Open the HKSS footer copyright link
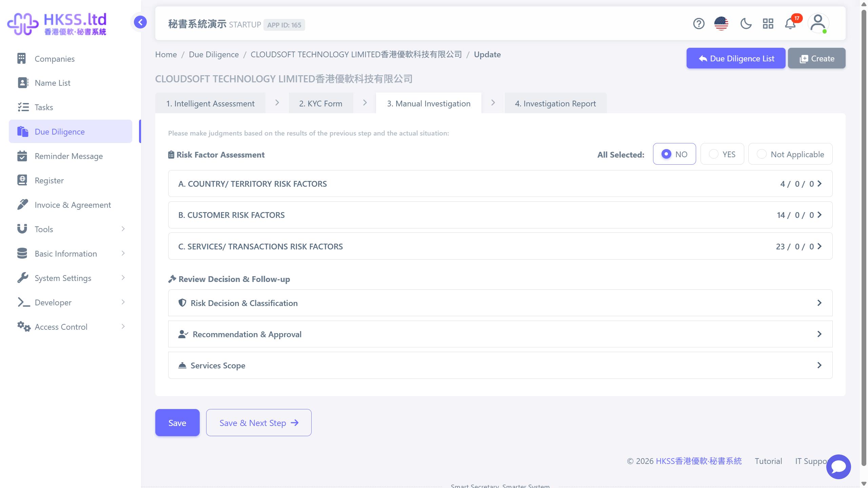 coord(698,461)
